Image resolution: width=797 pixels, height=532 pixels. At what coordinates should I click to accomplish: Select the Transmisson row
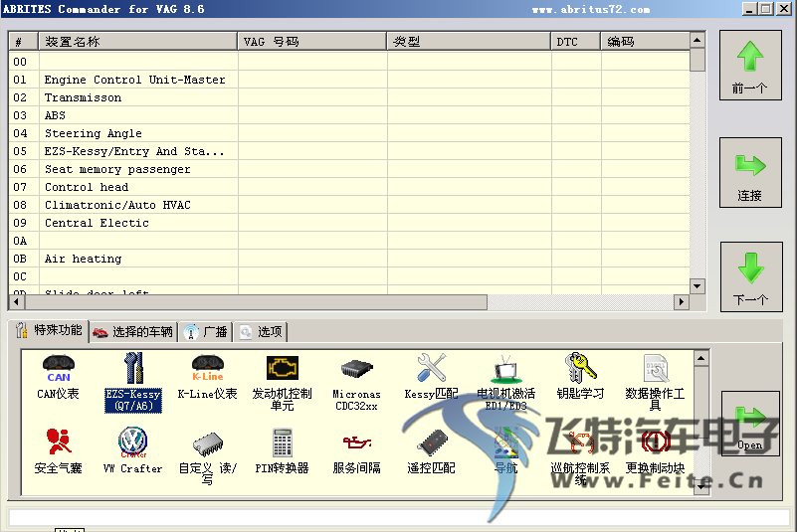tap(349, 97)
